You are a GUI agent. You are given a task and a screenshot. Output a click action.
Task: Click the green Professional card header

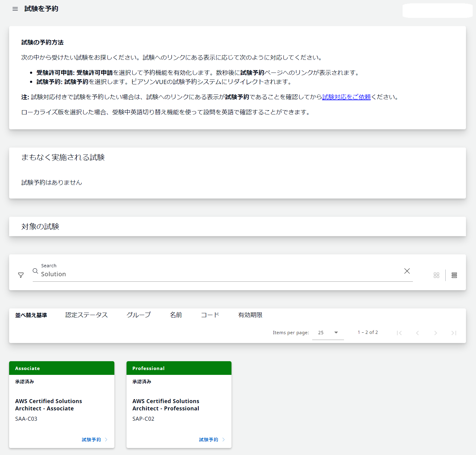click(179, 368)
